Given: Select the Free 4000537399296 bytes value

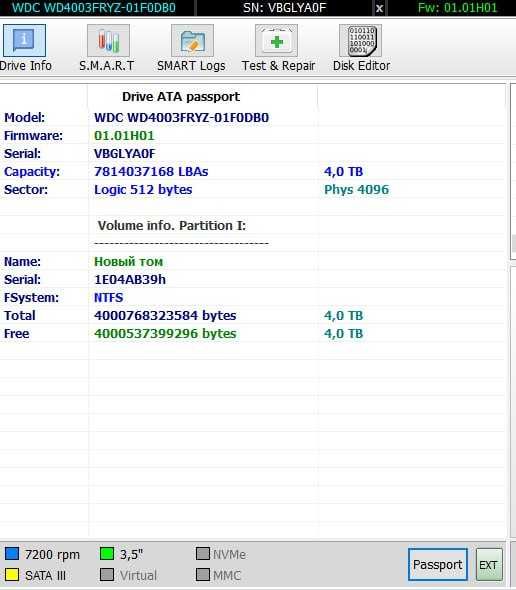Looking at the screenshot, I should [x=165, y=333].
